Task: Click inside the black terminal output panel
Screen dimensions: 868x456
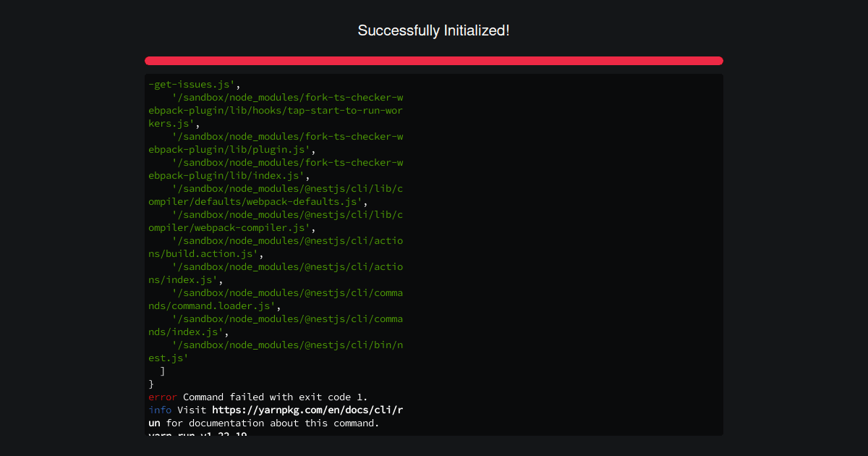Action: [564, 253]
